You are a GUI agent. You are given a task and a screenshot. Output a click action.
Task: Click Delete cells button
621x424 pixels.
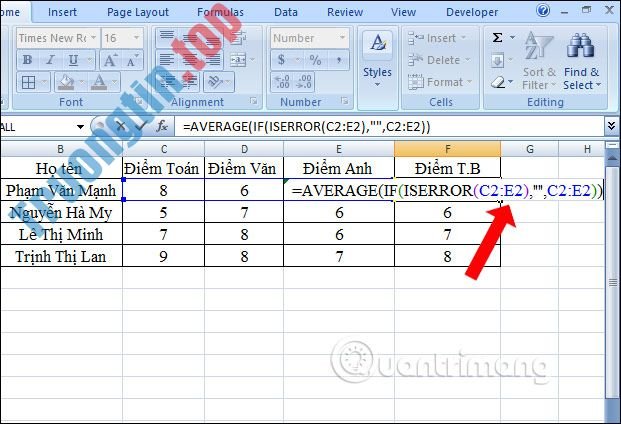tap(440, 60)
